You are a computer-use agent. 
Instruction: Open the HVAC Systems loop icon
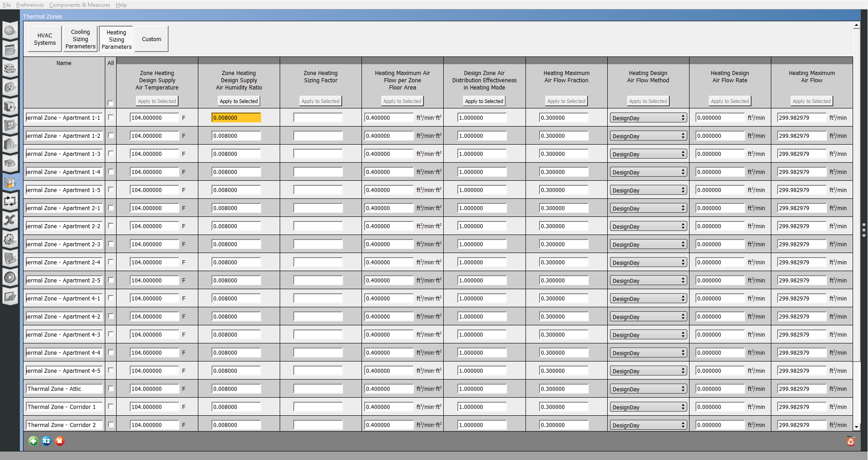click(x=10, y=202)
